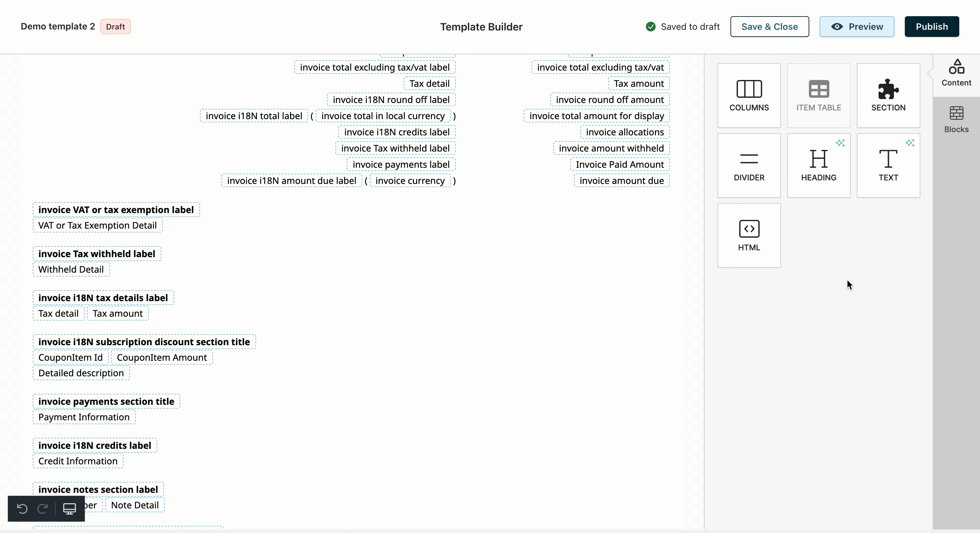Image resolution: width=980 pixels, height=533 pixels.
Task: Select the 'Credit Information' placeholder field
Action: click(x=78, y=461)
